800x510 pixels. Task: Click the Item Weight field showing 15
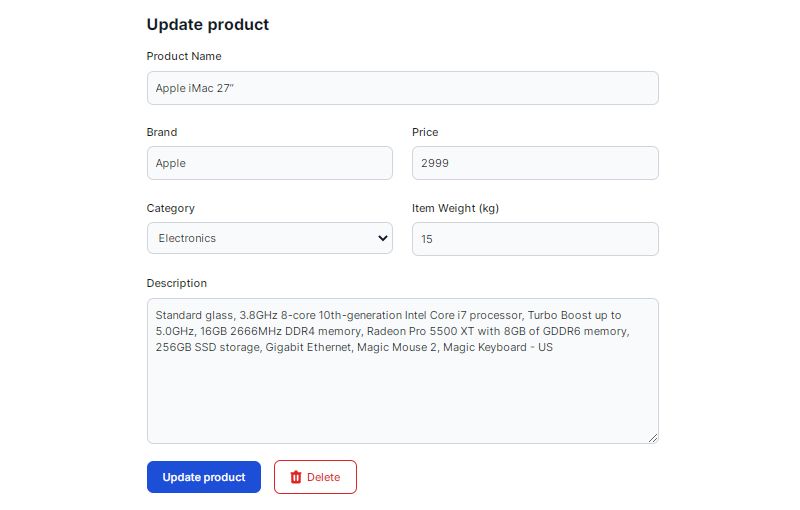click(535, 239)
